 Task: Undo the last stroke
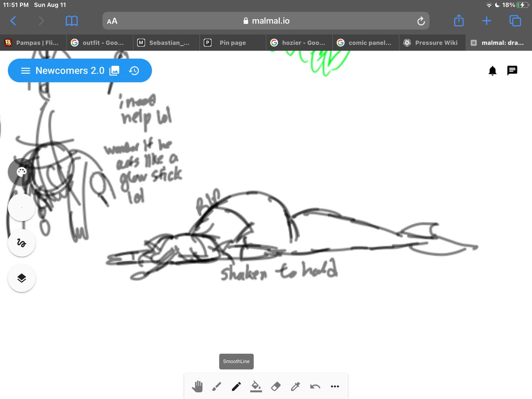(x=315, y=387)
